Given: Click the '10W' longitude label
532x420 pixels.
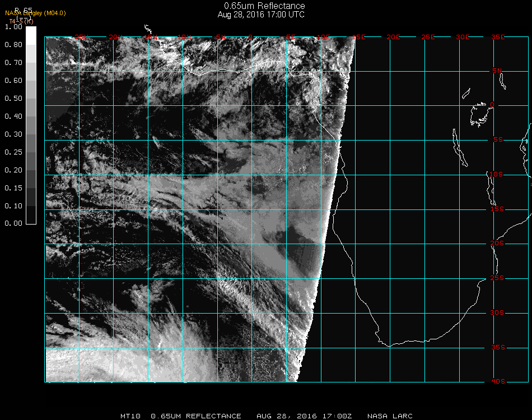Looking at the screenshot, I should click(184, 37).
